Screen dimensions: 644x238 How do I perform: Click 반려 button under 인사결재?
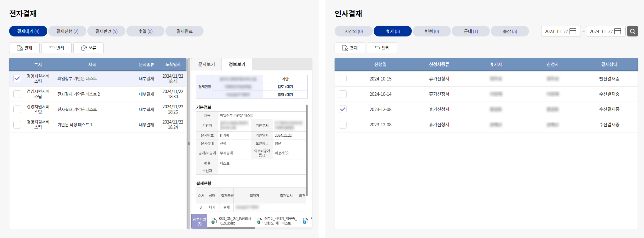pos(382,48)
